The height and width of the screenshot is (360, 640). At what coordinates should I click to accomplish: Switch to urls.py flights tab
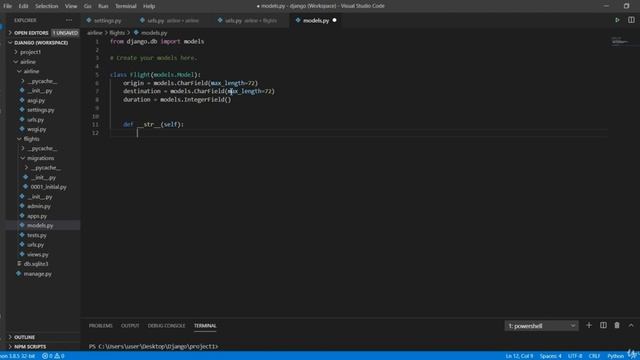[x=247, y=20]
